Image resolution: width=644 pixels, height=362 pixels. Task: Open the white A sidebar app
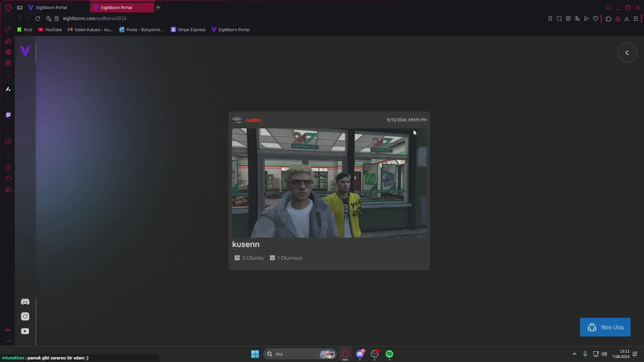[8, 89]
